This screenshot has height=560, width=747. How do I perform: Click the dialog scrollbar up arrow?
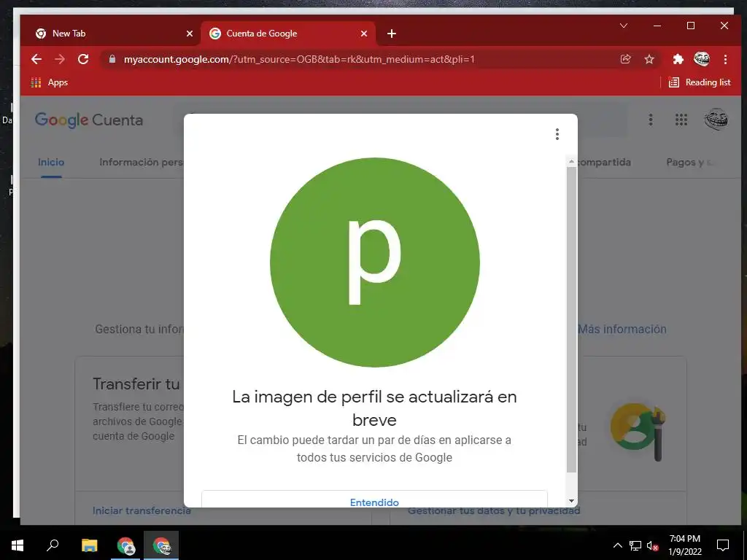[571, 162]
